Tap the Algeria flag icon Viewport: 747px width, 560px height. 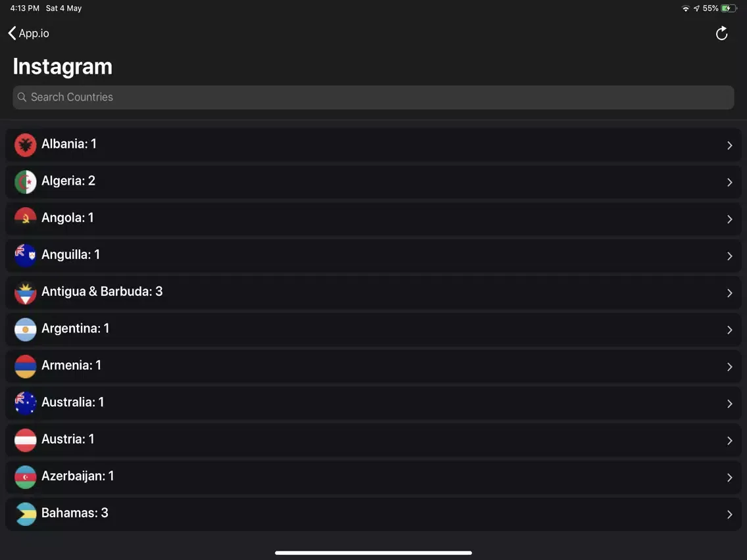[26, 181]
